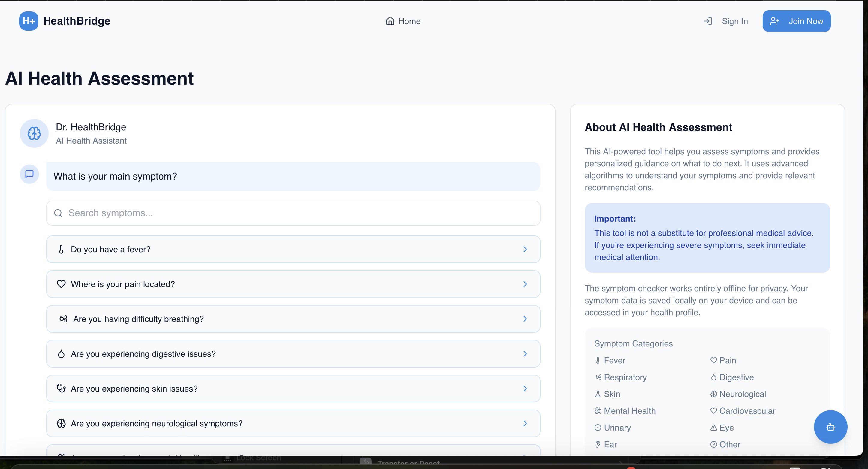Click the magnifier icon in symptom search
This screenshot has height=469, width=868.
(x=58, y=213)
